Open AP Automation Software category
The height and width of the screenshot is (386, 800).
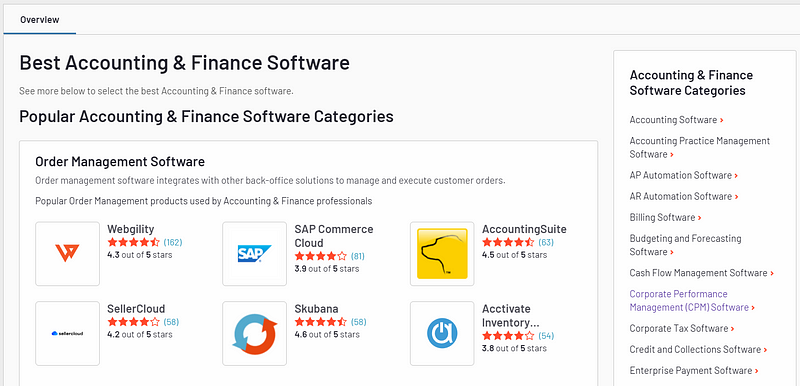coord(684,175)
